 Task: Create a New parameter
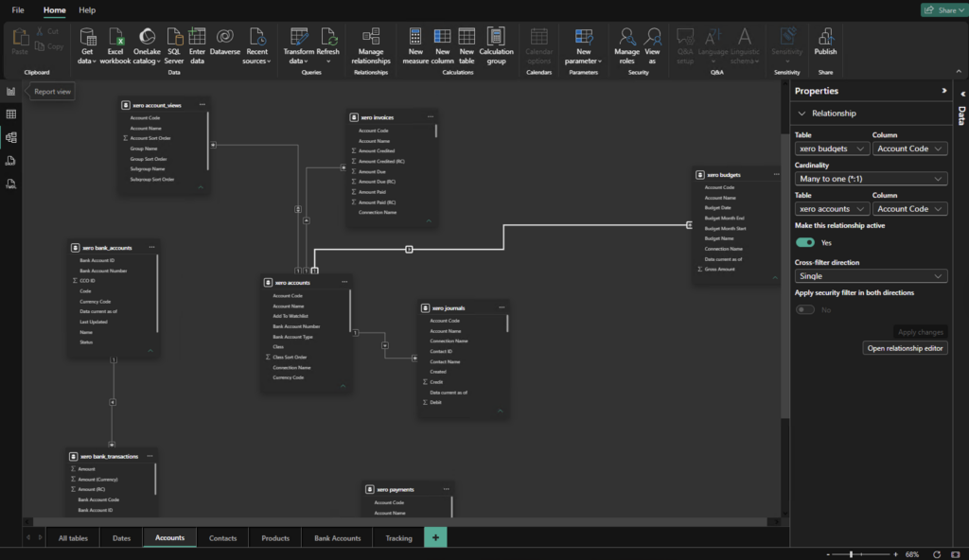[x=583, y=46]
